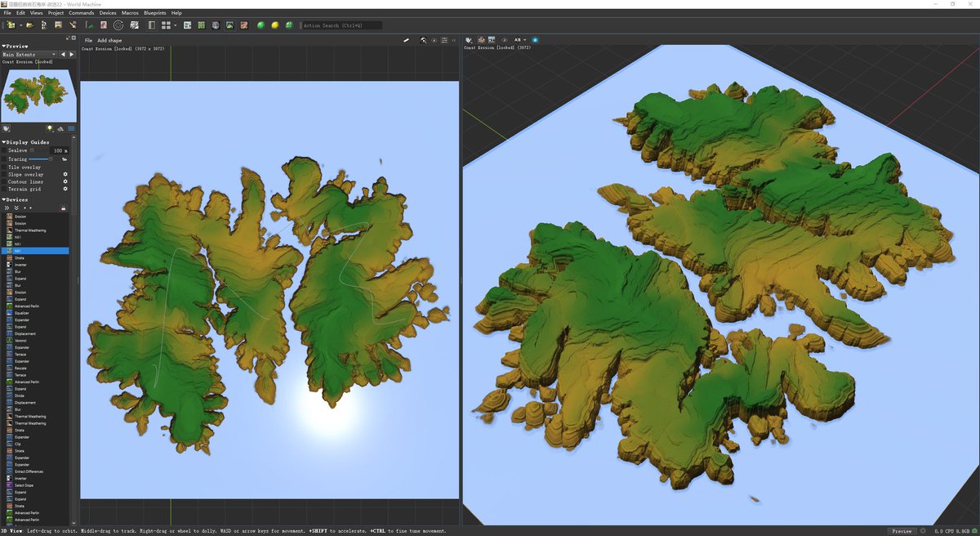Toggle the Tracing checkbox
The width and height of the screenshot is (980, 536).
[x=4, y=159]
